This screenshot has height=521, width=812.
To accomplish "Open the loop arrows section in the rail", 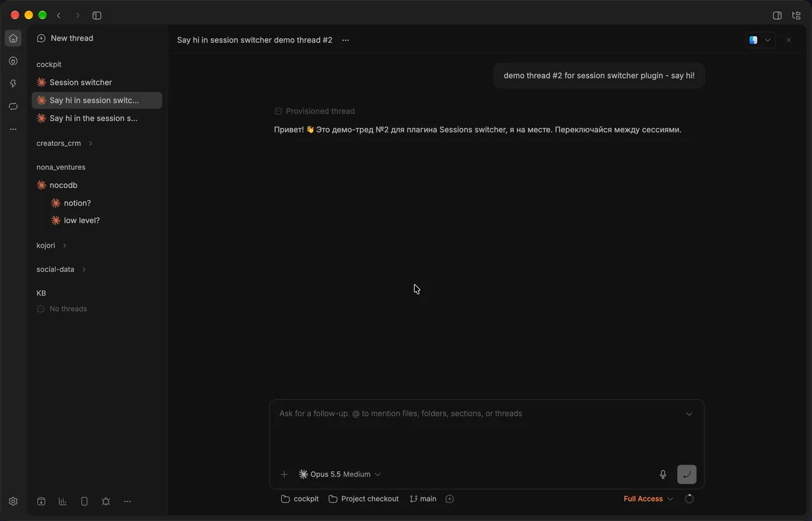I will click(x=13, y=106).
